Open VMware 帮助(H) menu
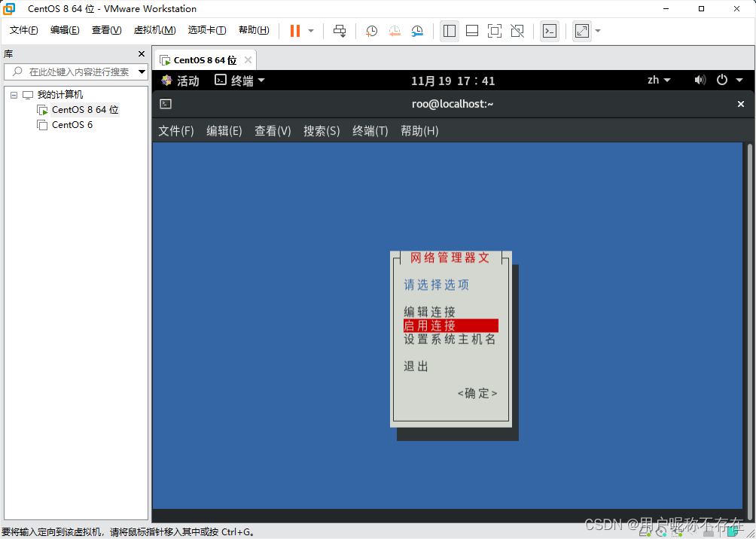The height and width of the screenshot is (539, 756). click(x=254, y=30)
